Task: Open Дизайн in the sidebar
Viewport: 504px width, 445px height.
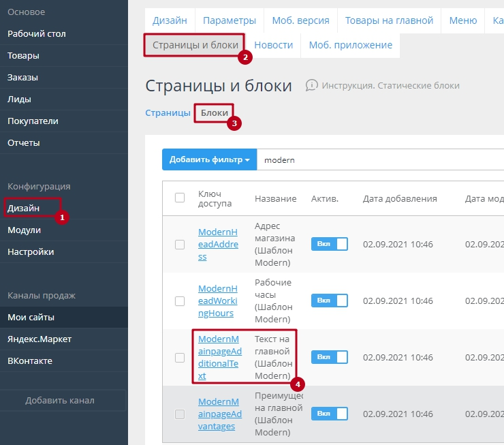Action: [x=24, y=208]
